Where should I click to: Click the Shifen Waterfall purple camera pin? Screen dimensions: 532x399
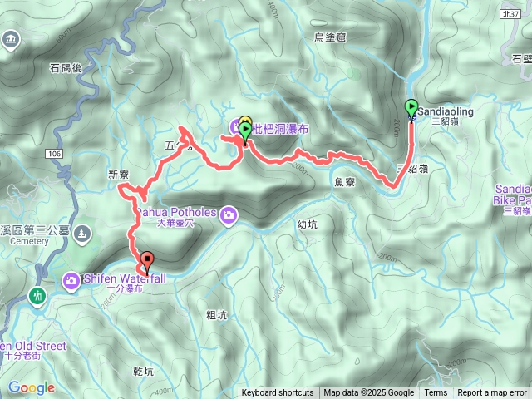pos(71,282)
